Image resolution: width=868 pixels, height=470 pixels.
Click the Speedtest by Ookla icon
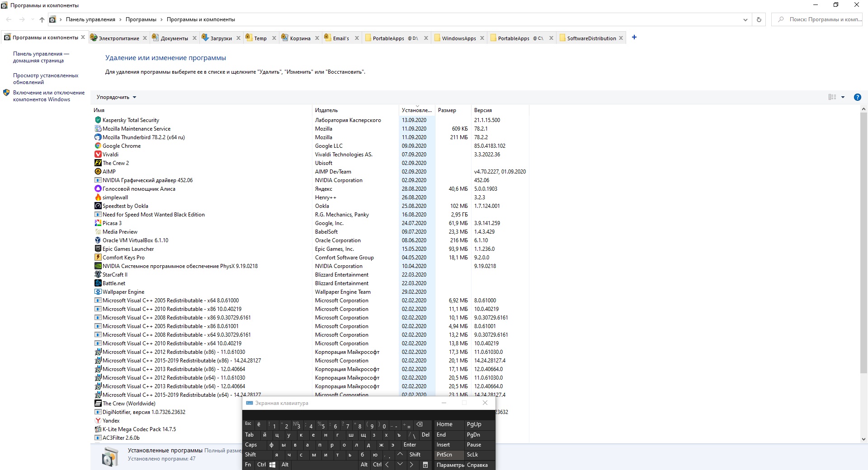click(x=98, y=206)
